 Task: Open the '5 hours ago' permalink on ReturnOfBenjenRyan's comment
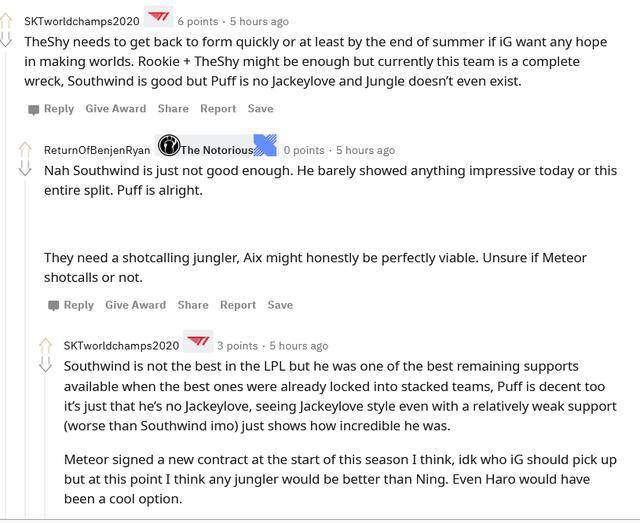[x=365, y=150]
